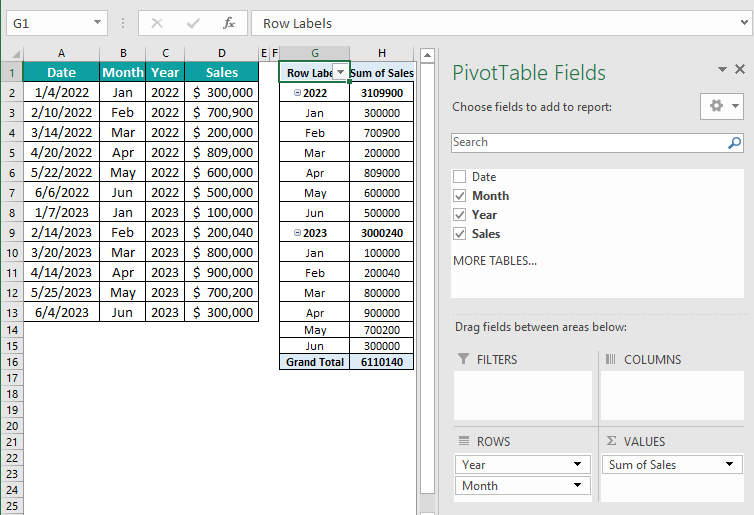
Task: Select column G header
Action: pos(314,53)
